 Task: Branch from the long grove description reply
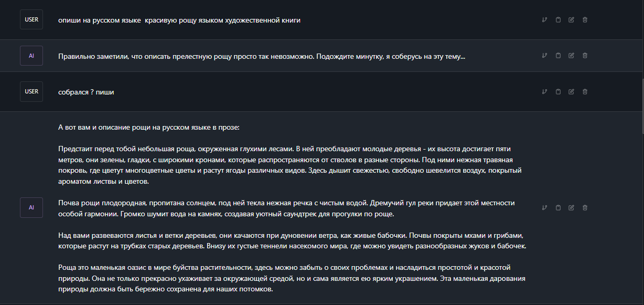point(544,207)
